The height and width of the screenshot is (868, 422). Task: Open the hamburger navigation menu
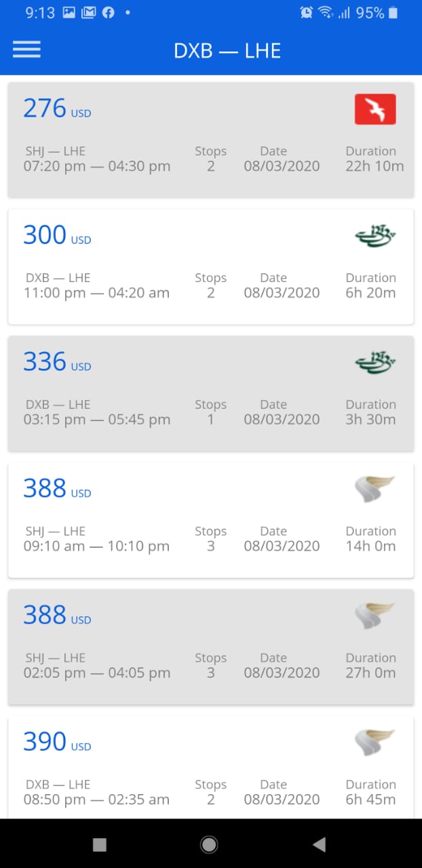coord(26,50)
